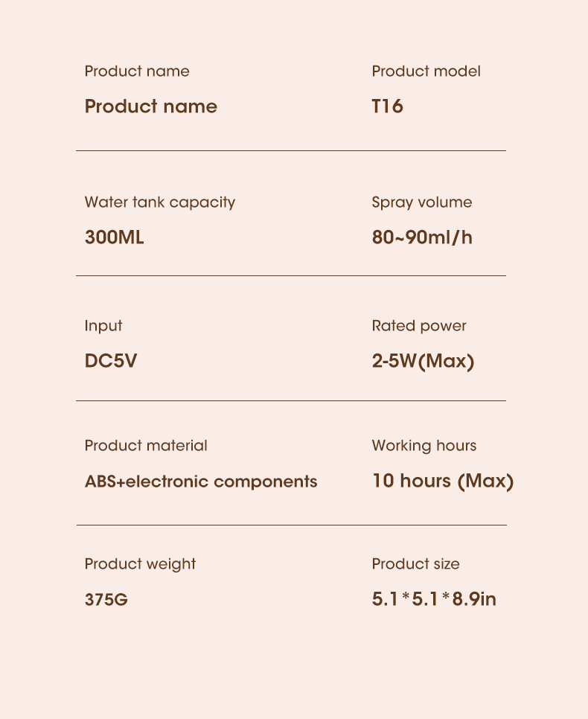Select the 'DC5V' input value
This screenshot has height=719, width=588.
coord(111,362)
